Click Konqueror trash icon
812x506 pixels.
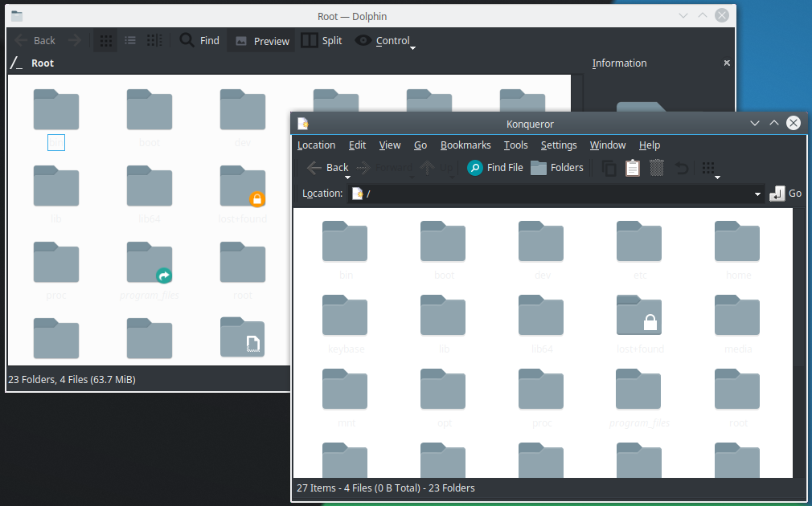pos(657,168)
